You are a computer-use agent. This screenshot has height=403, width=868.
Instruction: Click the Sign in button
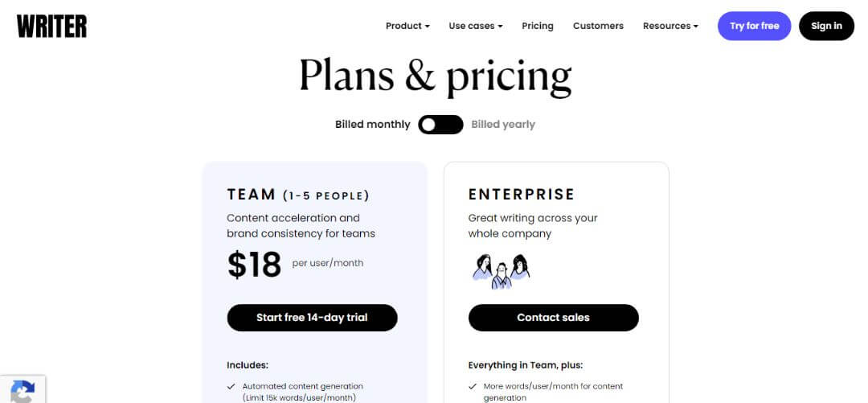pyautogui.click(x=826, y=26)
